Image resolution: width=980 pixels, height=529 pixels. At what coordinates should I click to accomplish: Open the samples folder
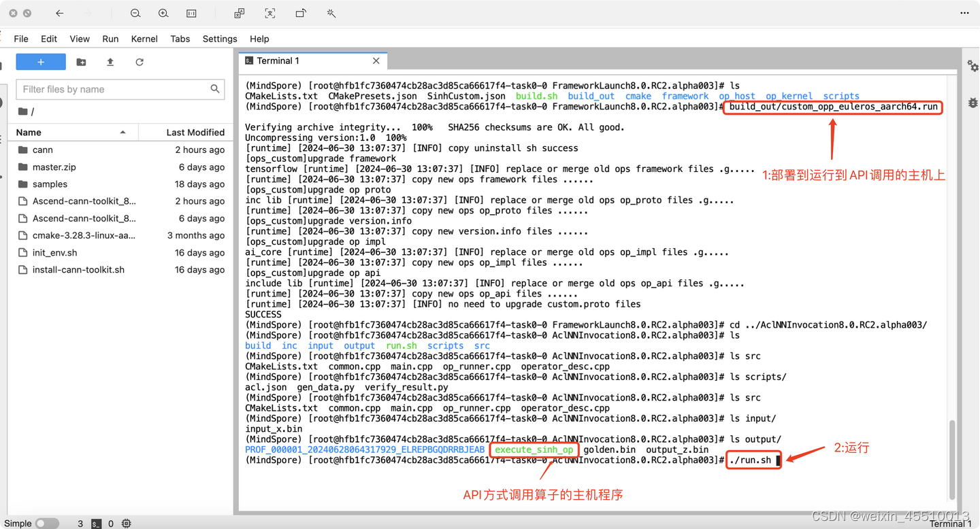click(120, 184)
